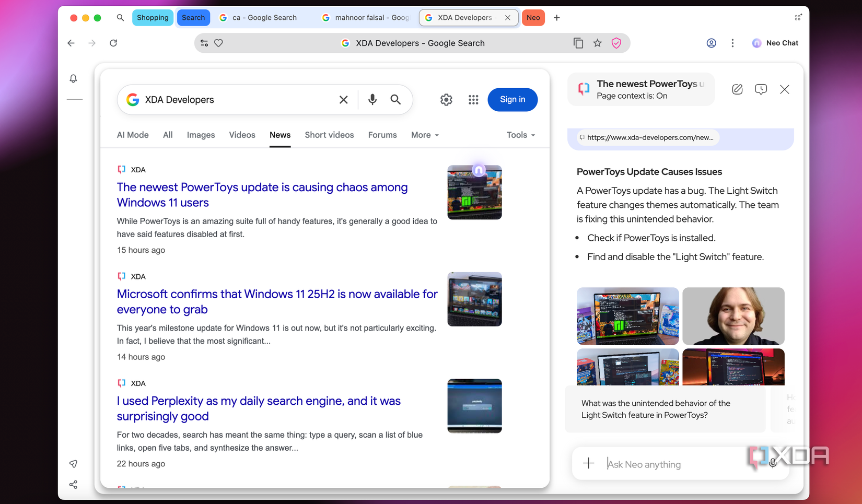Image resolution: width=862 pixels, height=504 pixels.
Task: Select the AI Mode search filter
Action: point(133,135)
